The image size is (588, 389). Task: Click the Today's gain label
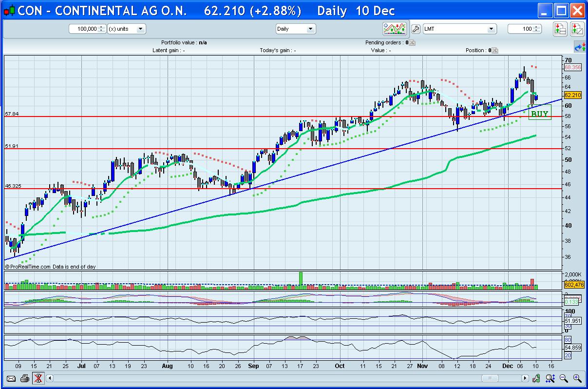point(277,50)
